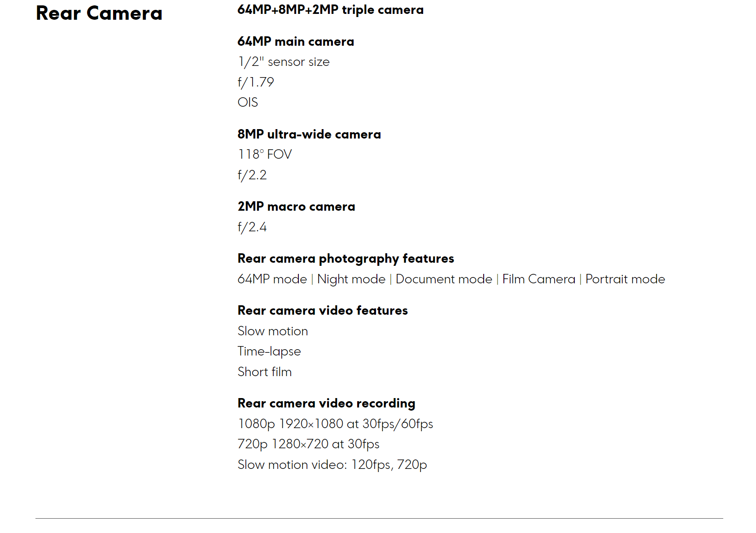The image size is (756, 533).
Task: Click the Rear Camera section heading
Action: click(99, 13)
